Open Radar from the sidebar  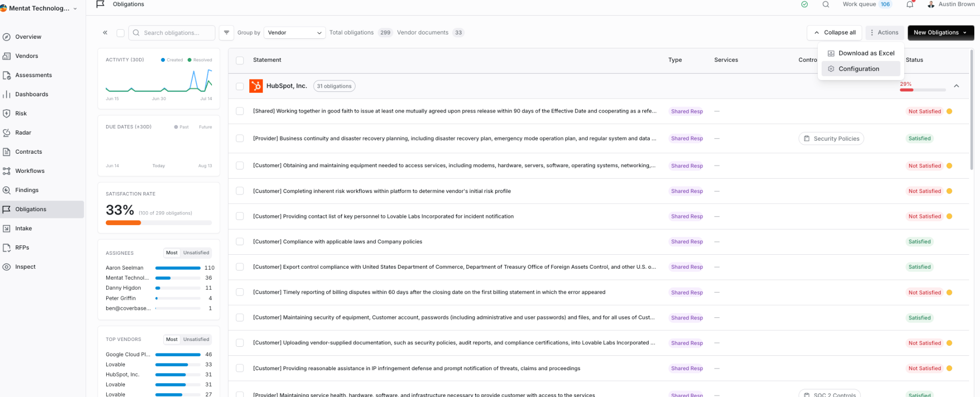click(x=23, y=133)
